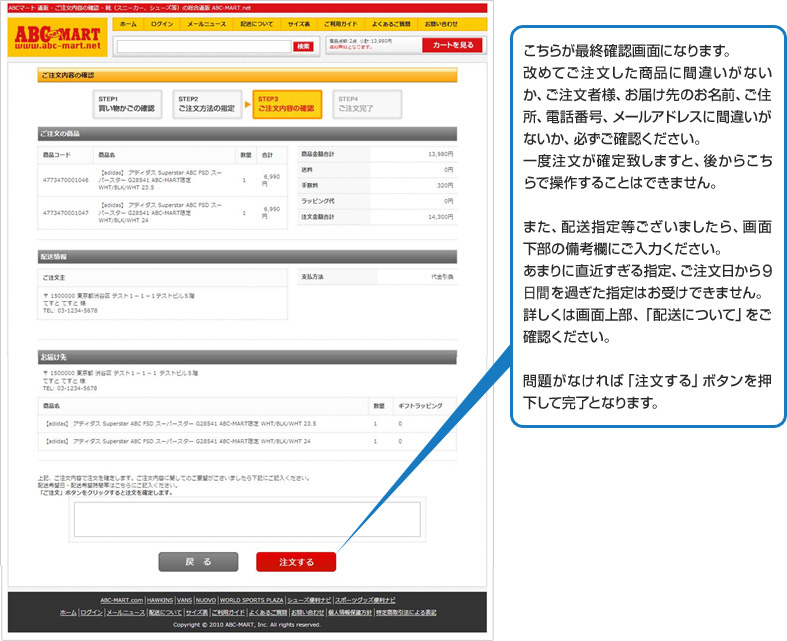The image size is (787, 641).
Task: Open VANS footer link
Action: click(x=184, y=600)
